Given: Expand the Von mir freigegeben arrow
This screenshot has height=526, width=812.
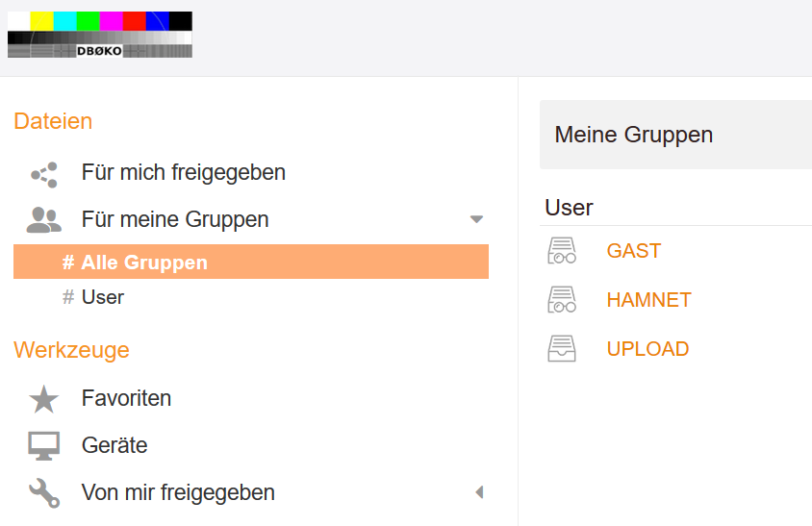Looking at the screenshot, I should (x=478, y=493).
